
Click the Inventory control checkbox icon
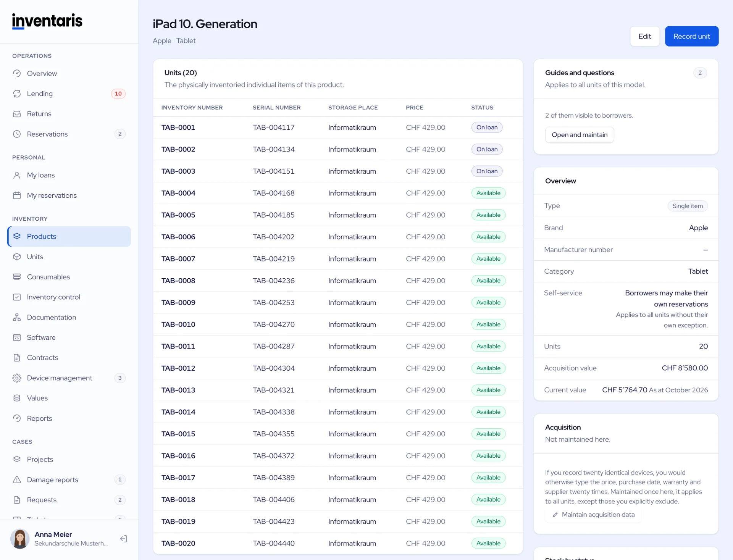(x=17, y=297)
